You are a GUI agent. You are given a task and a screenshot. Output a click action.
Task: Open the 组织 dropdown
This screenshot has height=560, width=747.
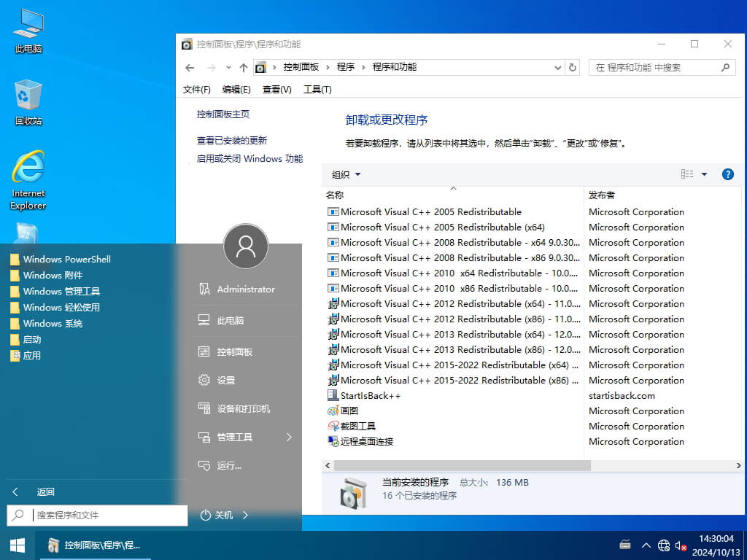346,175
